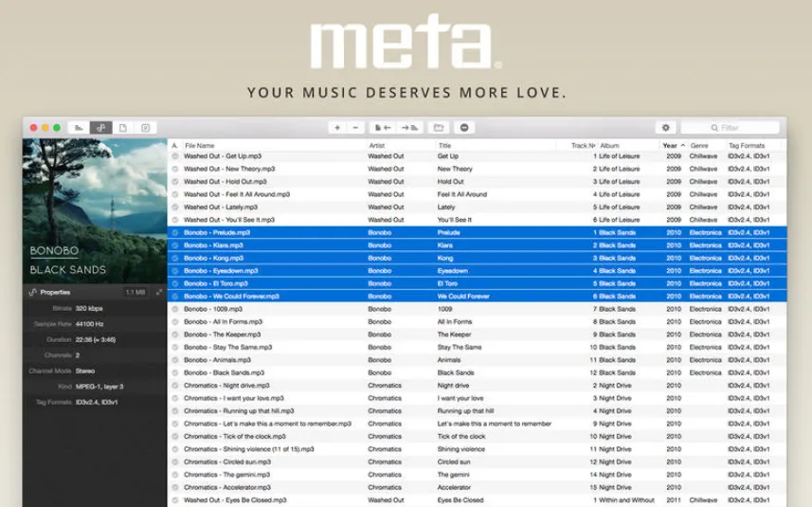Open the gear settings menu
This screenshot has height=507, width=812.
tap(666, 127)
